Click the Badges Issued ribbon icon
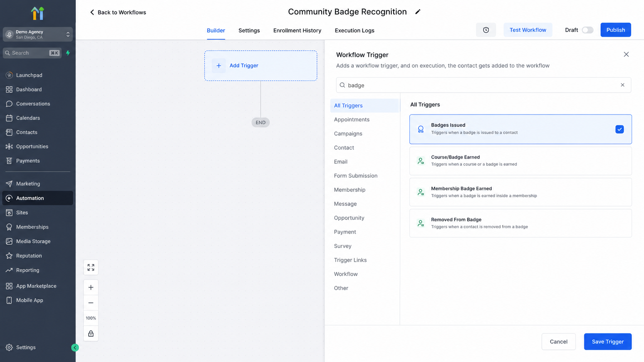Image resolution: width=644 pixels, height=362 pixels. pyautogui.click(x=421, y=129)
